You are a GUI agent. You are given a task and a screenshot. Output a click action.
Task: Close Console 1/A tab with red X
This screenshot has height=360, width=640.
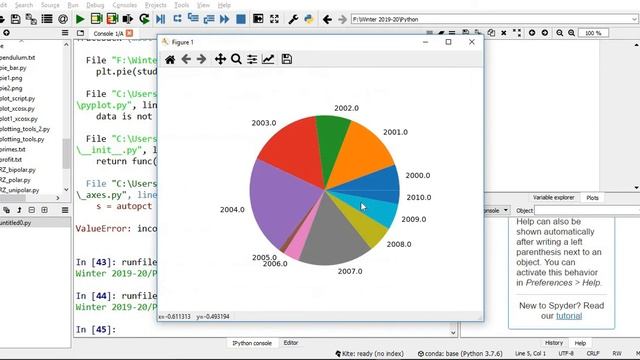129,33
